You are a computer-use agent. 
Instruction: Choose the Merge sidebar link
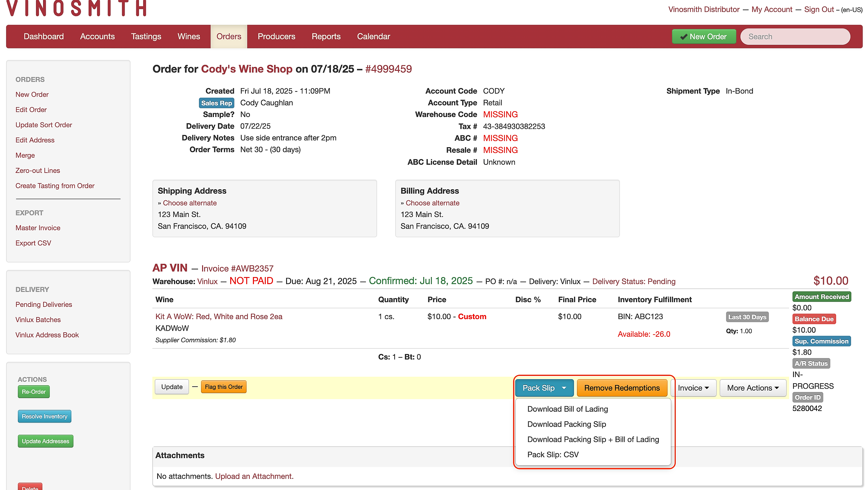pos(25,155)
